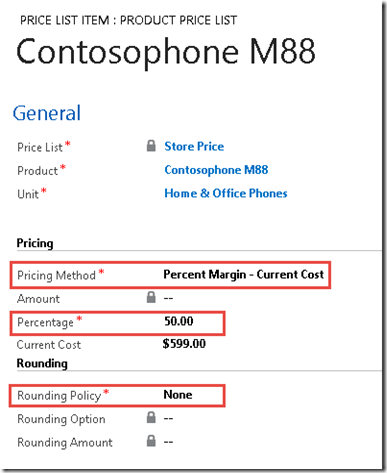Click the Pricing Method label
Viewport: 387px width, 473px height.
tap(56, 276)
